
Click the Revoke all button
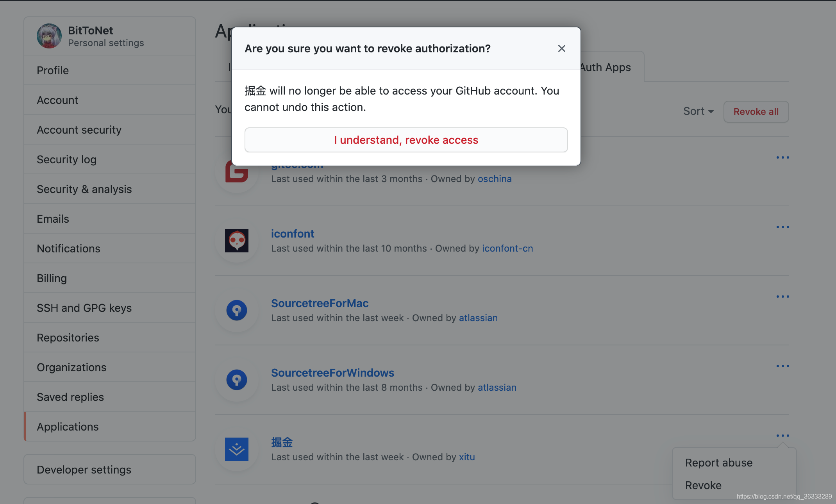tap(756, 112)
